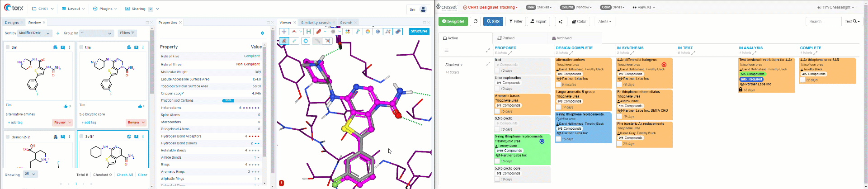The width and height of the screenshot is (868, 189).
Task: Toggle sort direction arrow in Designs panel
Action: (x=57, y=33)
